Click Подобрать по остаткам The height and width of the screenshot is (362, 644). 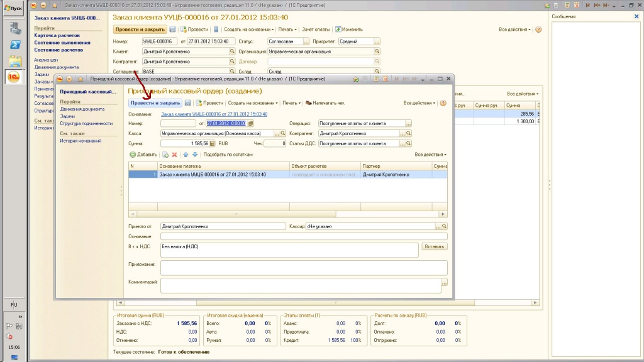click(x=228, y=155)
